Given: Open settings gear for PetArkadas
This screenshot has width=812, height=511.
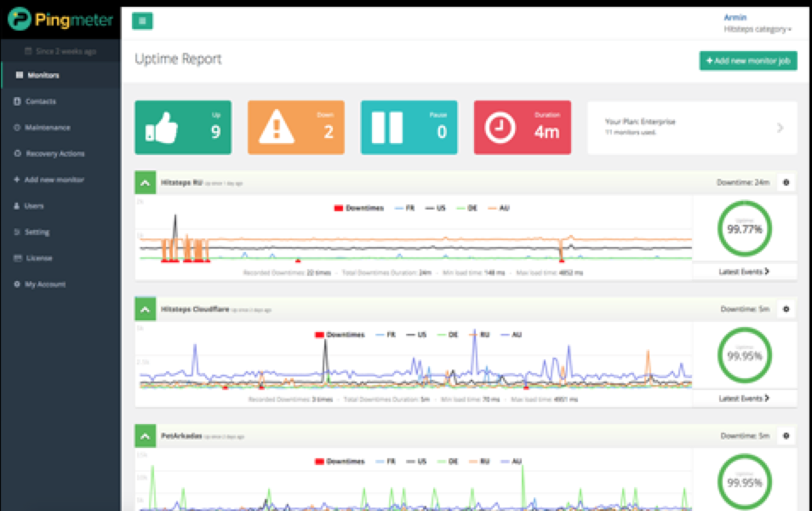Looking at the screenshot, I should click(786, 436).
